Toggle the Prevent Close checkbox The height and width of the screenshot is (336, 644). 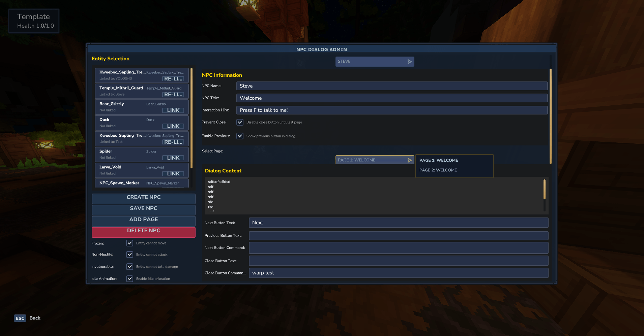(x=240, y=122)
